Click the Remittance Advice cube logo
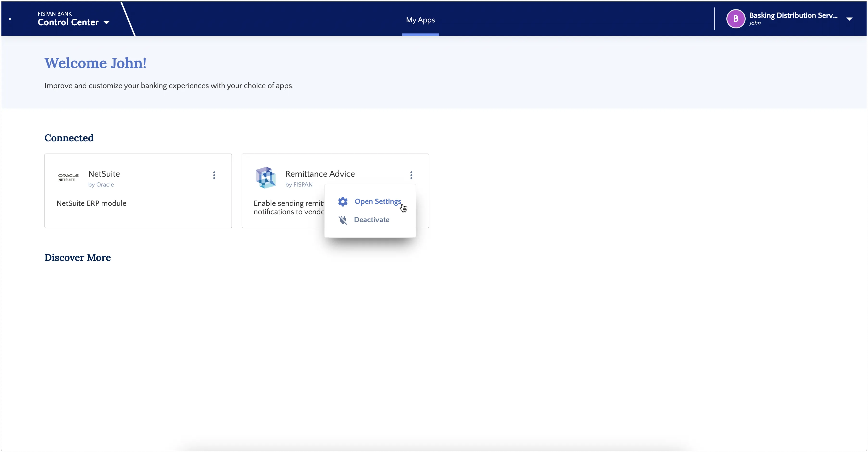The image size is (868, 452). click(x=265, y=177)
